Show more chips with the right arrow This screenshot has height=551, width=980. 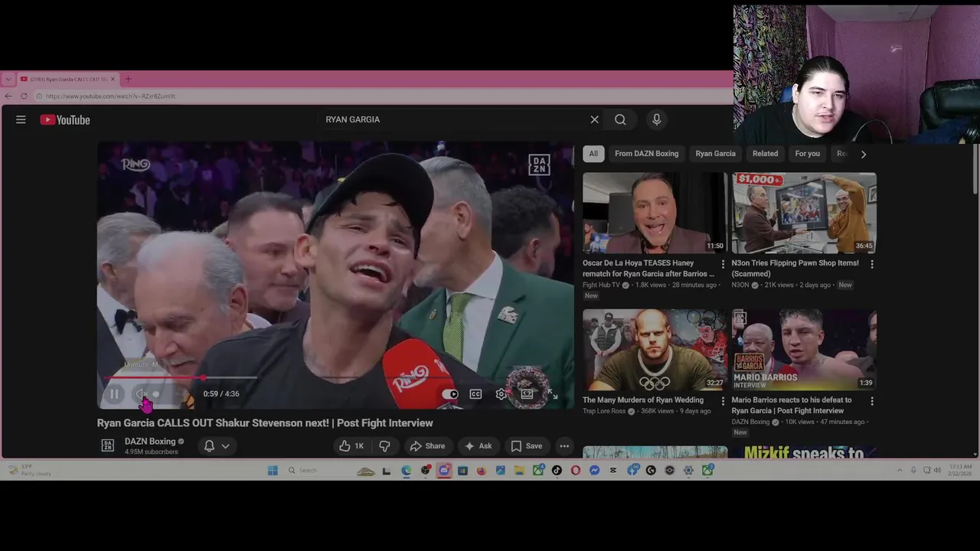point(864,154)
